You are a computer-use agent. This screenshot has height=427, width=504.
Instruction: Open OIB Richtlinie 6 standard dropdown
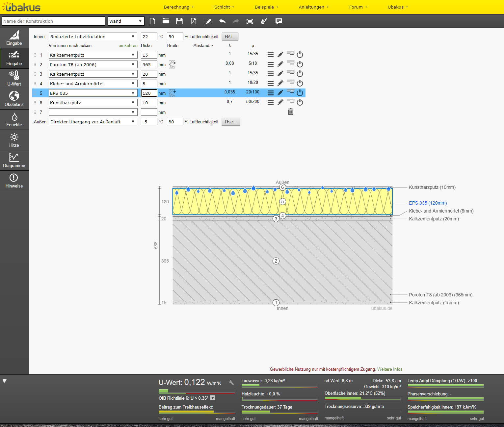tap(213, 398)
